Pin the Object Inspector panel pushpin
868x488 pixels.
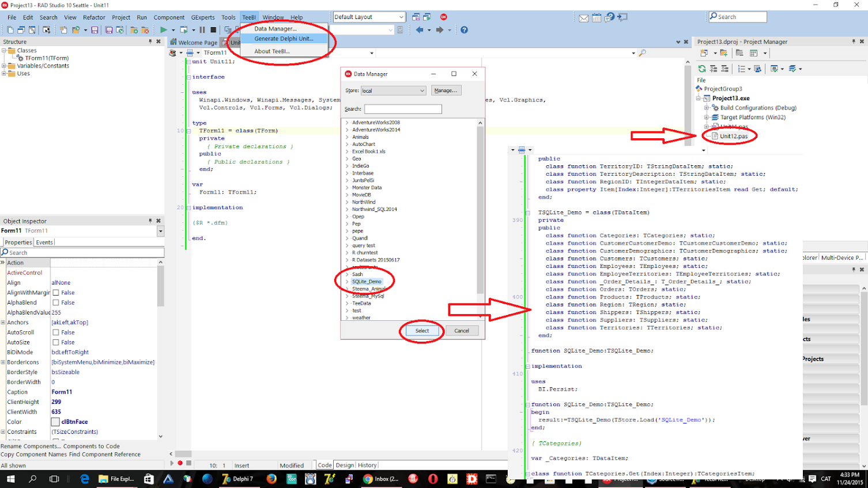pos(150,221)
